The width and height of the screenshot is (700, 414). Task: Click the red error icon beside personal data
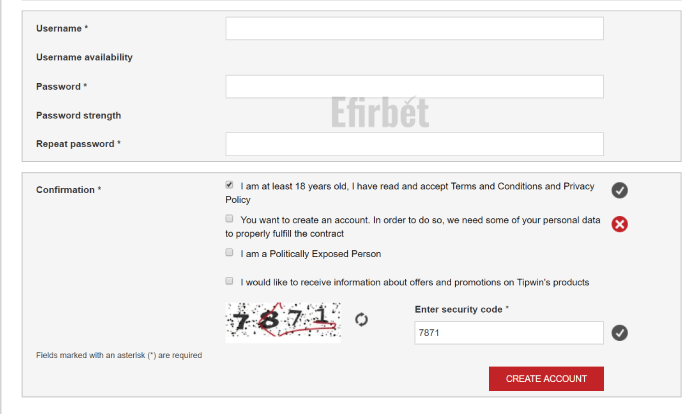(620, 224)
